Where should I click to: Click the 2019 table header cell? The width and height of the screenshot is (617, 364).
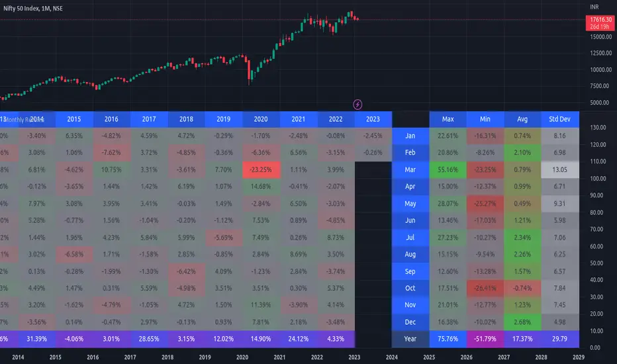pos(224,119)
